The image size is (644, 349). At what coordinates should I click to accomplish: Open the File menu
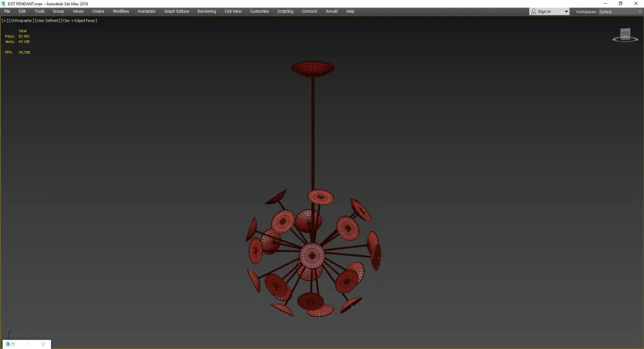click(7, 11)
